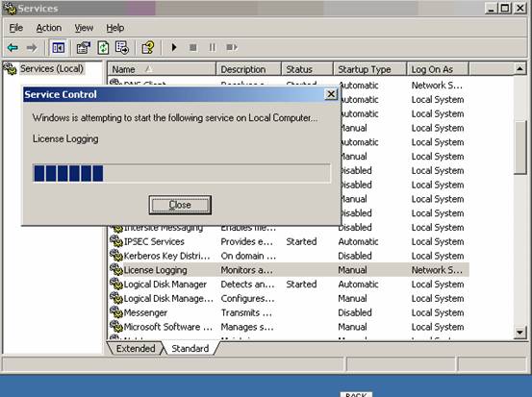532x397 pixels.
Task: Sort by the Name column header
Action: (x=162, y=69)
